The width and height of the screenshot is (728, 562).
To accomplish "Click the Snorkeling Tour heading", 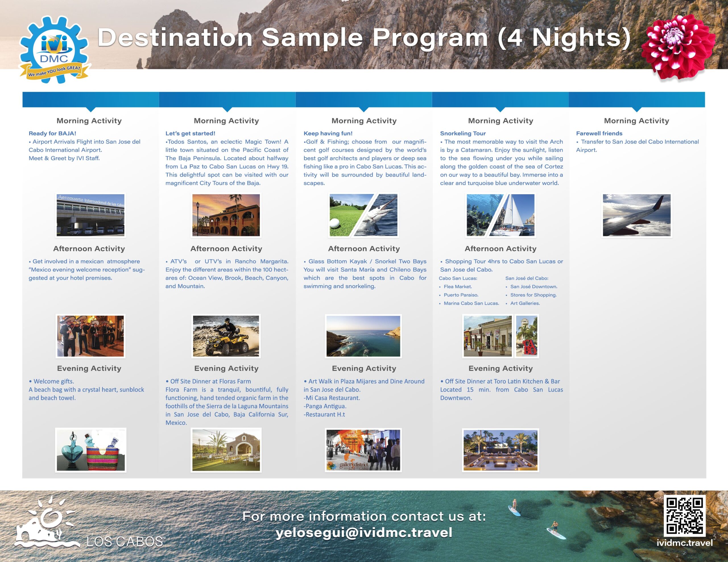I will [x=463, y=133].
